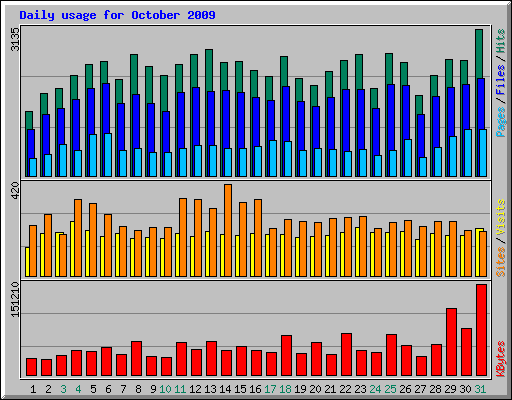Click the Visits legend label
Screen dimensions: 512x400
pyautogui.click(x=501, y=218)
